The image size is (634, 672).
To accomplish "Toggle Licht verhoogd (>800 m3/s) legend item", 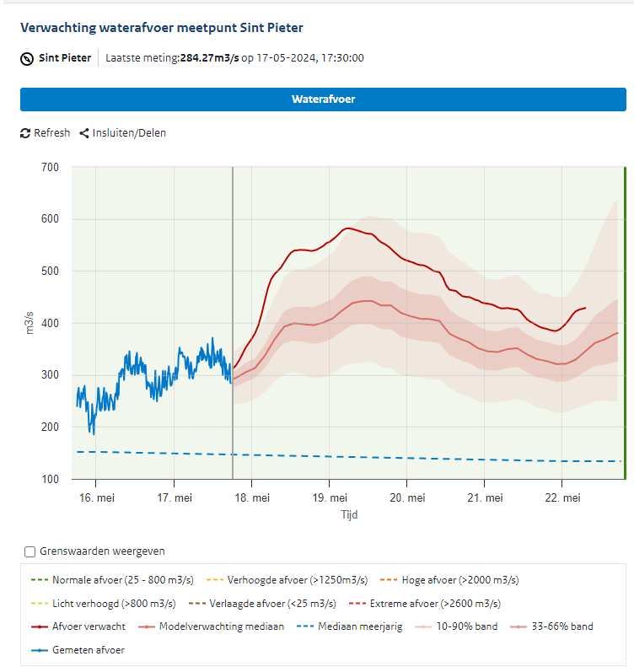I will pos(104,604).
